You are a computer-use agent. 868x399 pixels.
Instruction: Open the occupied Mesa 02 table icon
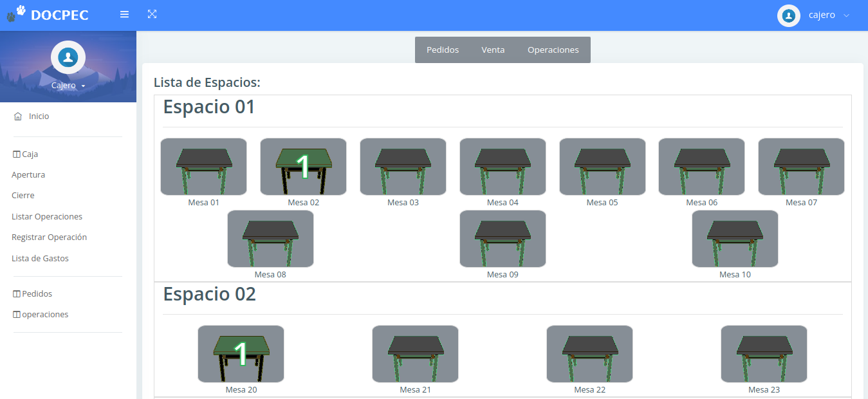click(x=303, y=167)
